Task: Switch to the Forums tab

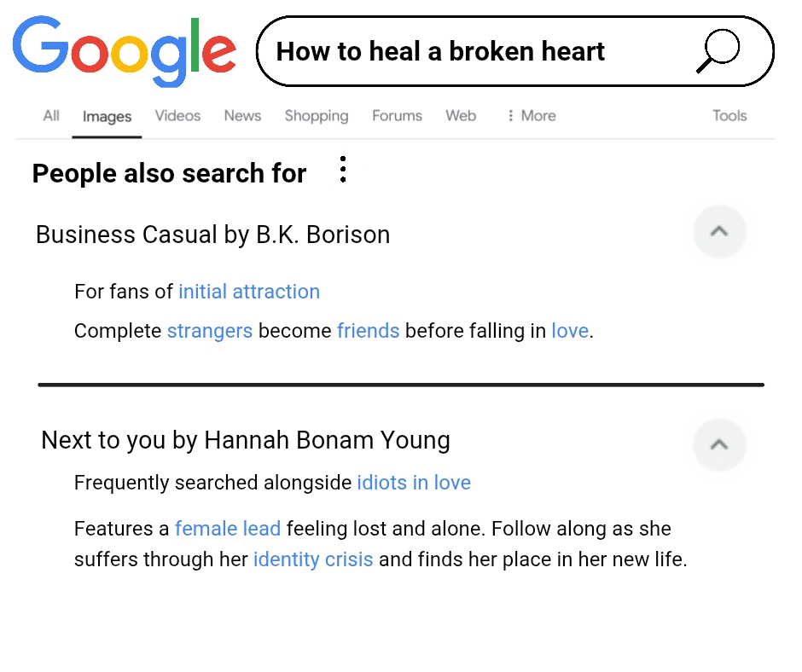Action: (x=397, y=116)
